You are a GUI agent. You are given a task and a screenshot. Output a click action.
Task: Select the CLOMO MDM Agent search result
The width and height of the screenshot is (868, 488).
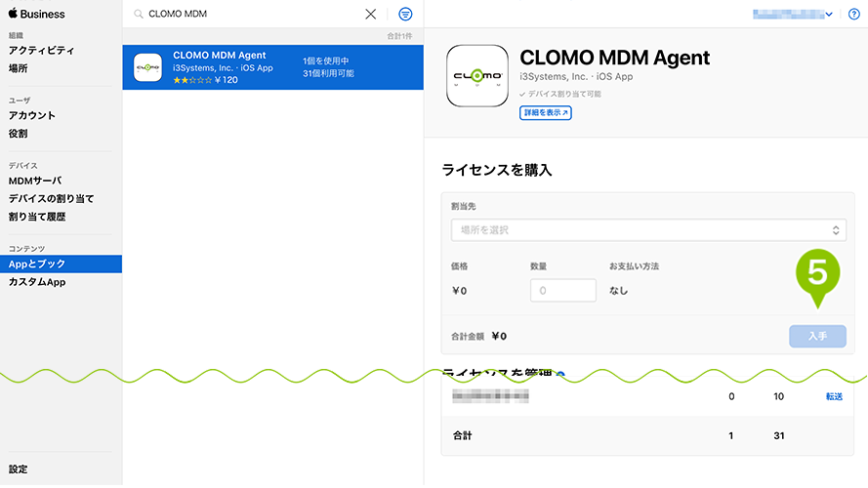tap(273, 67)
